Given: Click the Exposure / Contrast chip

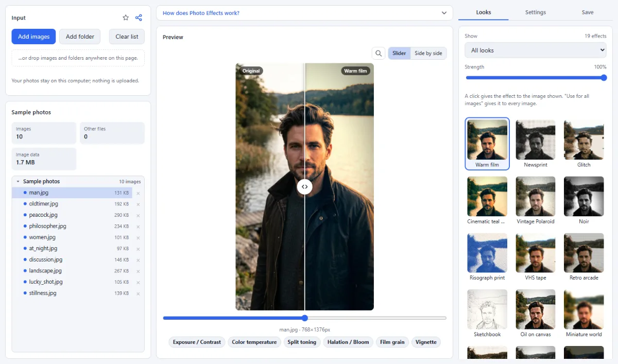Looking at the screenshot, I should click(x=197, y=342).
